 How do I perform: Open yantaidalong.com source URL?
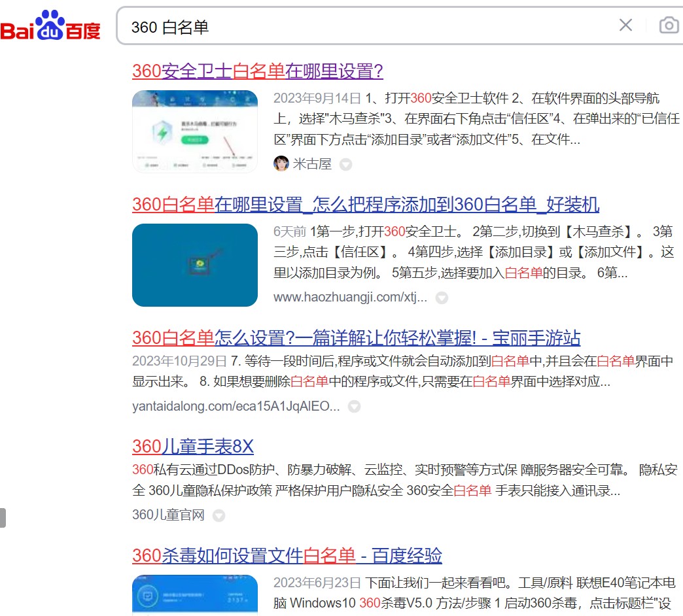(236, 405)
